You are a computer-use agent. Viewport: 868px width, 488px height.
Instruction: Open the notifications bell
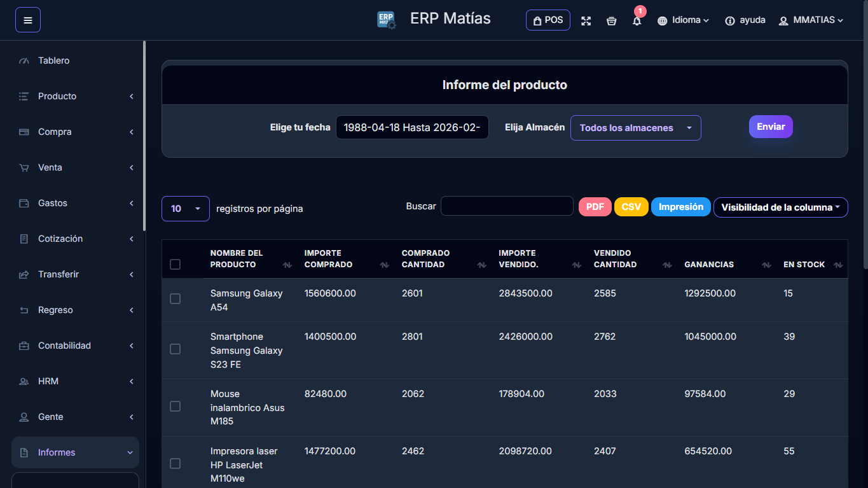click(x=637, y=20)
